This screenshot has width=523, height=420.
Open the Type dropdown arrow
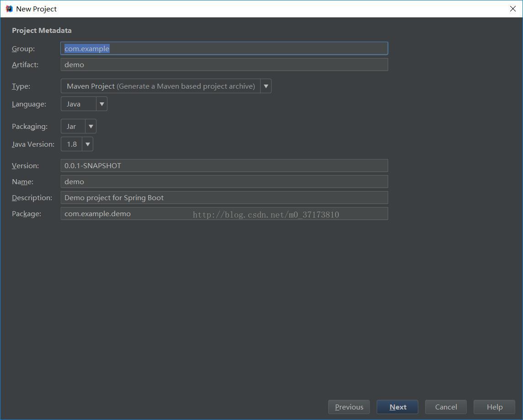click(266, 86)
